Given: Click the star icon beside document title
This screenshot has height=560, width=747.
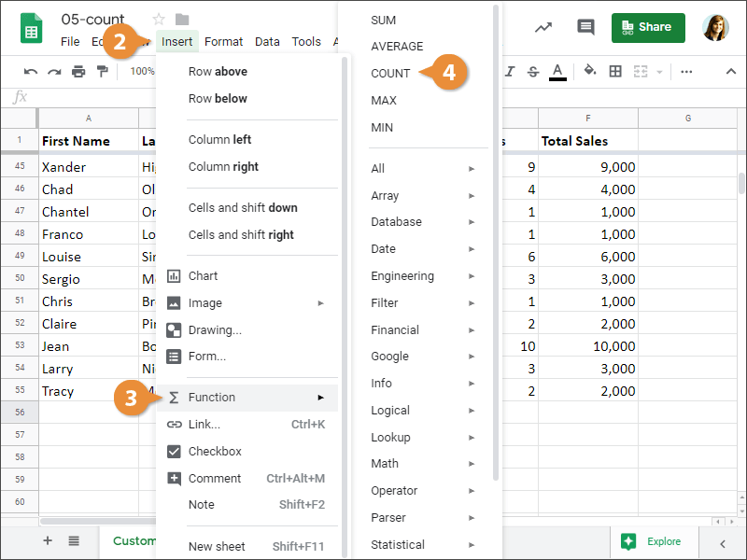Looking at the screenshot, I should point(159,20).
